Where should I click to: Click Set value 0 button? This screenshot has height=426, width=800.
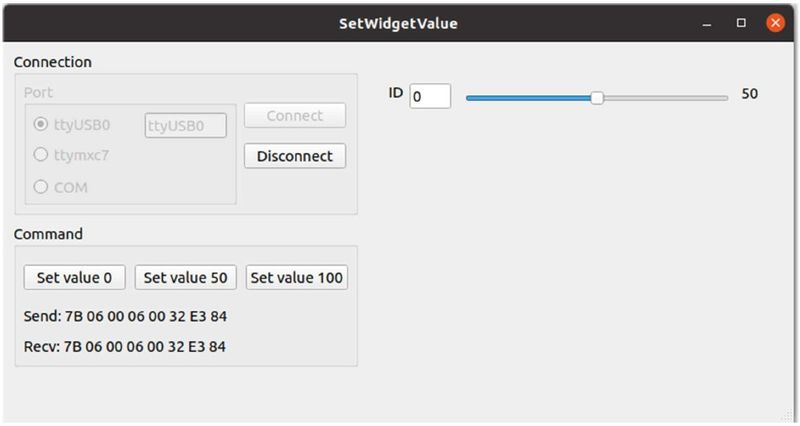75,277
